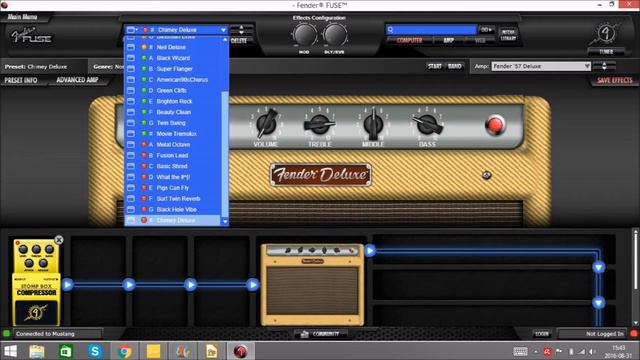This screenshot has height=360, width=640.
Task: Click the Start button
Action: (x=435, y=66)
